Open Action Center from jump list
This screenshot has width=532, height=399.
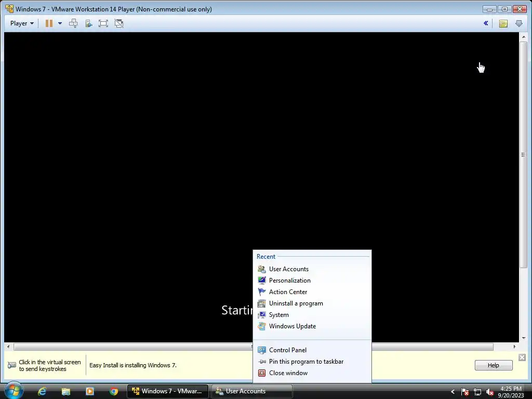(312, 292)
